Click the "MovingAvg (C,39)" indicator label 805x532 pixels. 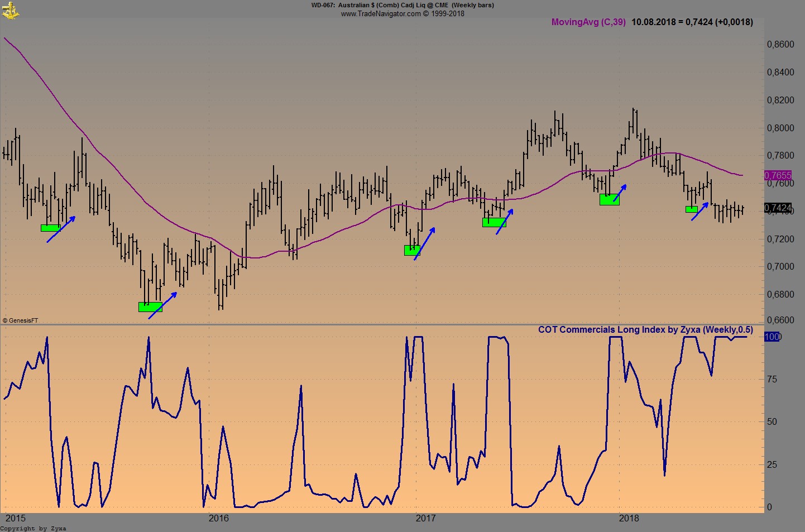tap(588, 22)
